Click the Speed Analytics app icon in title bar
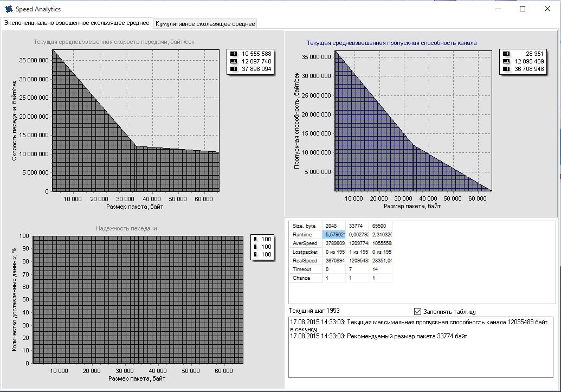 pyautogui.click(x=9, y=9)
